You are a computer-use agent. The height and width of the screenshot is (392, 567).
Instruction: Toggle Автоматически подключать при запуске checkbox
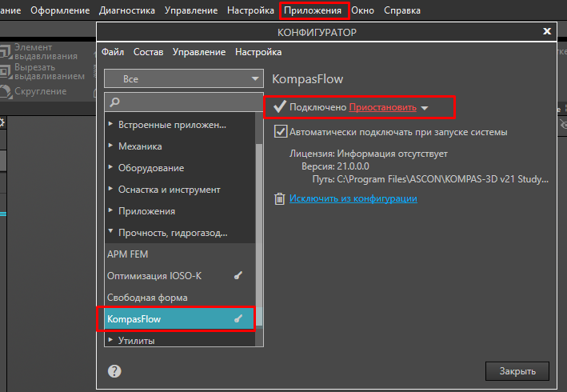pyautogui.click(x=281, y=132)
